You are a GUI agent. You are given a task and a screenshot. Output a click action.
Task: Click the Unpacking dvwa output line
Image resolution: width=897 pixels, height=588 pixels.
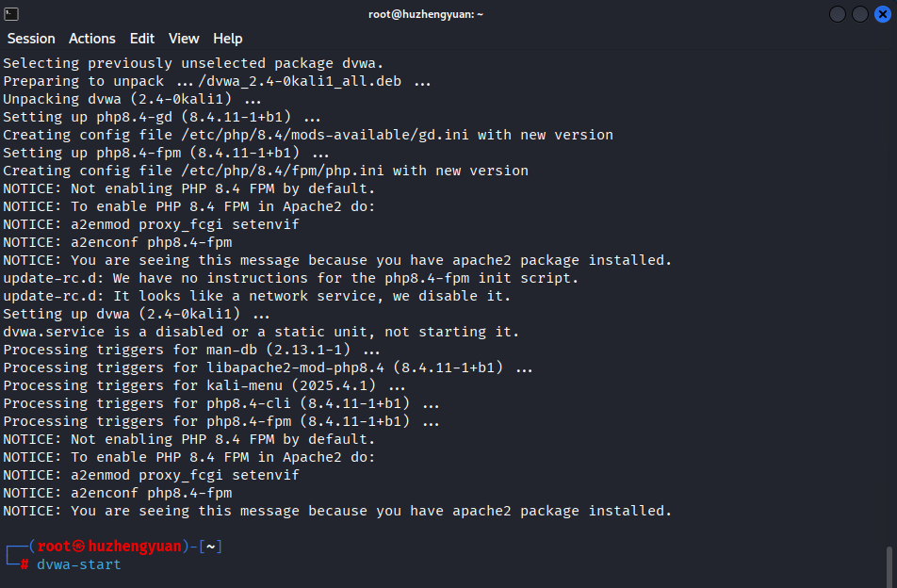click(132, 99)
